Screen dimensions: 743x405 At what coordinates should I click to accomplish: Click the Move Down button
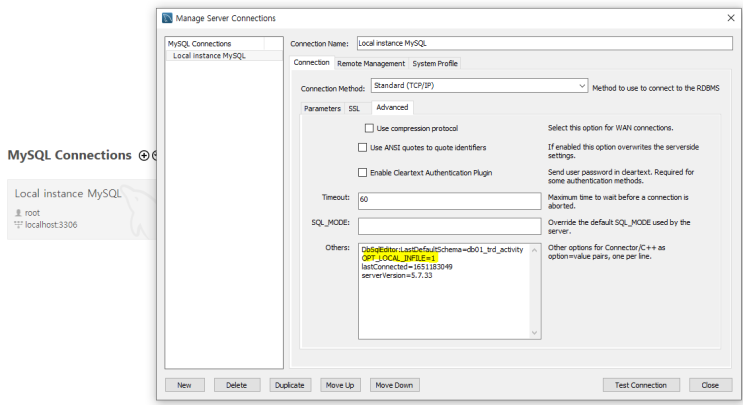(x=394, y=385)
